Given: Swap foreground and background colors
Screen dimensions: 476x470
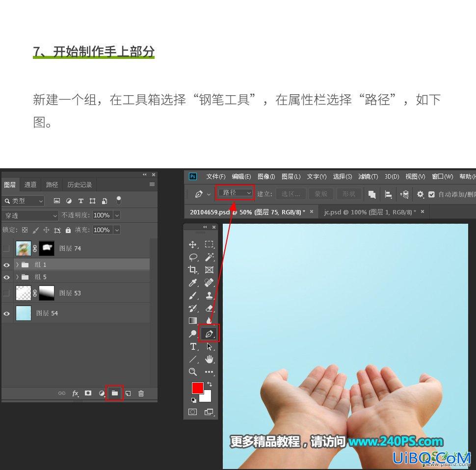Looking at the screenshot, I should pos(210,384).
